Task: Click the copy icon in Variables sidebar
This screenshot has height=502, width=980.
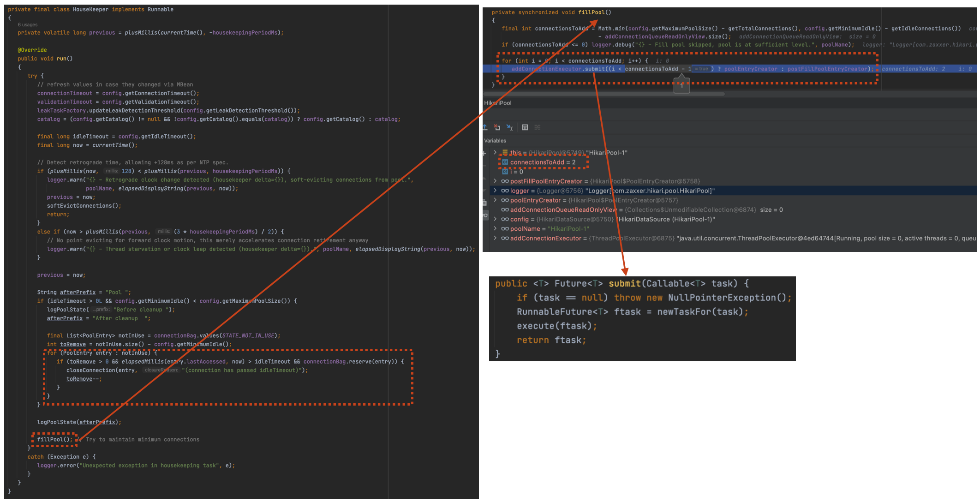Action: pyautogui.click(x=484, y=203)
